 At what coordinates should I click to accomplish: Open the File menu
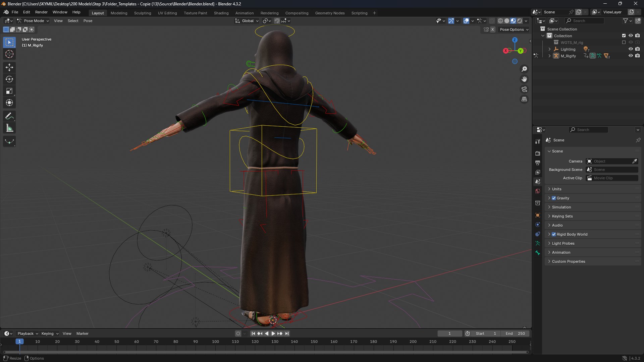point(15,12)
